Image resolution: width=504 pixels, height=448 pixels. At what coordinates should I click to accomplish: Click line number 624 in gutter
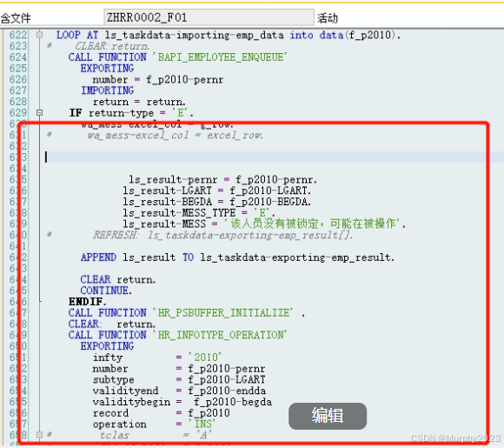pyautogui.click(x=18, y=57)
